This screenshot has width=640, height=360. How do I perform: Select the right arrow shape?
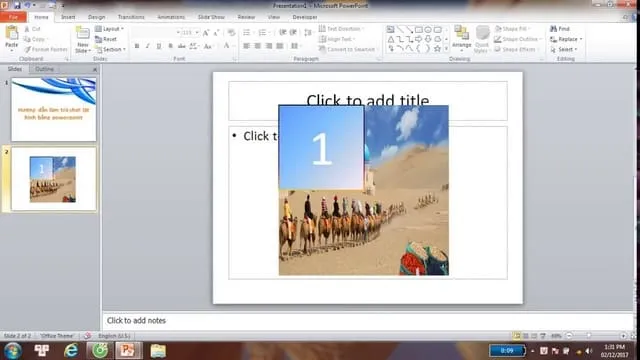point(419,39)
